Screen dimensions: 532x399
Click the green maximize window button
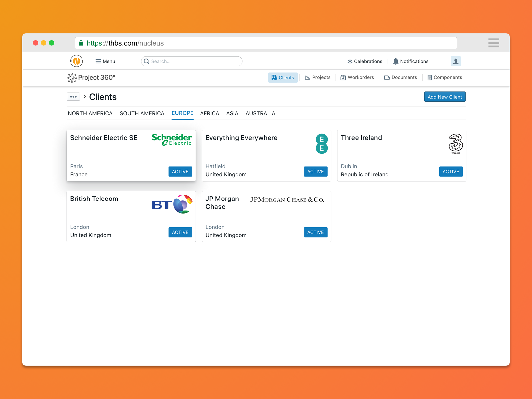click(x=52, y=43)
